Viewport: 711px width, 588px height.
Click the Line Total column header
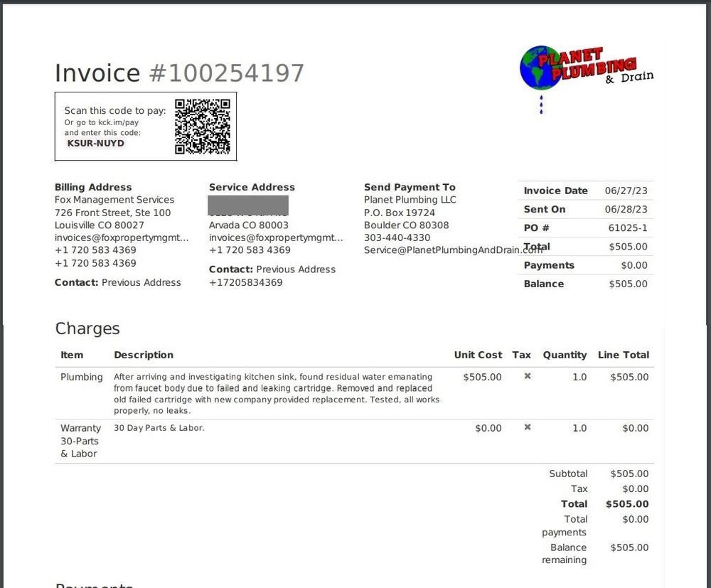pyautogui.click(x=623, y=355)
